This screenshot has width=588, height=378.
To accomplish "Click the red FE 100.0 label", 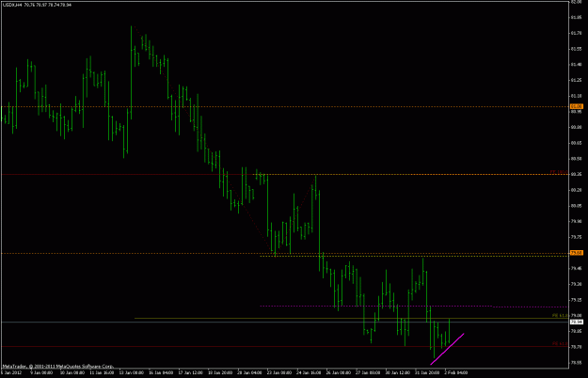I will click(x=559, y=172).
